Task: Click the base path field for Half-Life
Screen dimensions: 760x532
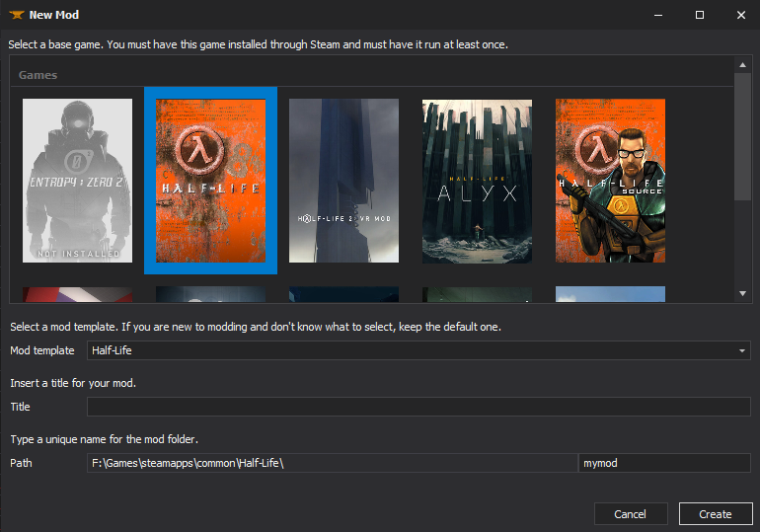Action: 332,463
